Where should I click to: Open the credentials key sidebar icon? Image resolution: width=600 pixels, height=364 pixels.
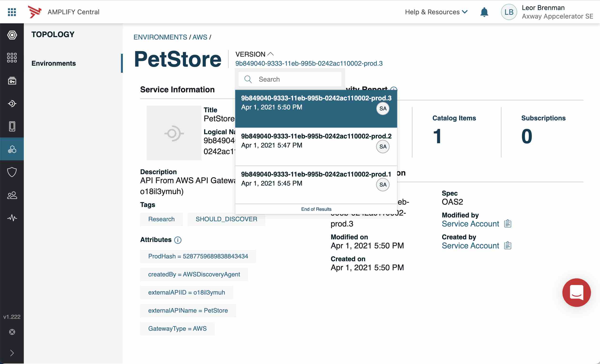pyautogui.click(x=12, y=81)
